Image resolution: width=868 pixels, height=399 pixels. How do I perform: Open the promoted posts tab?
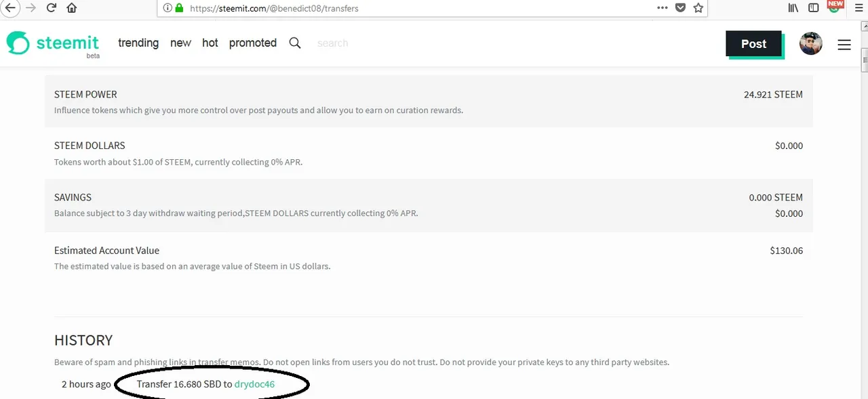click(253, 43)
